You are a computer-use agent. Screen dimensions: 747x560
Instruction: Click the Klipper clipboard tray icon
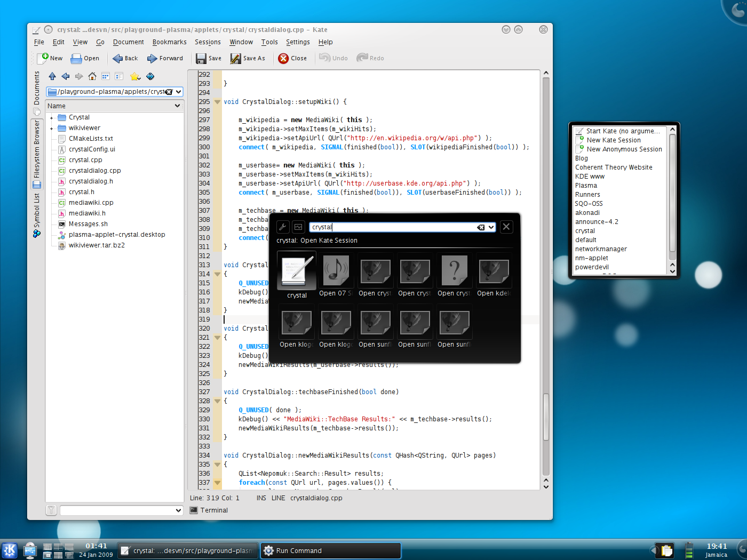(666, 550)
